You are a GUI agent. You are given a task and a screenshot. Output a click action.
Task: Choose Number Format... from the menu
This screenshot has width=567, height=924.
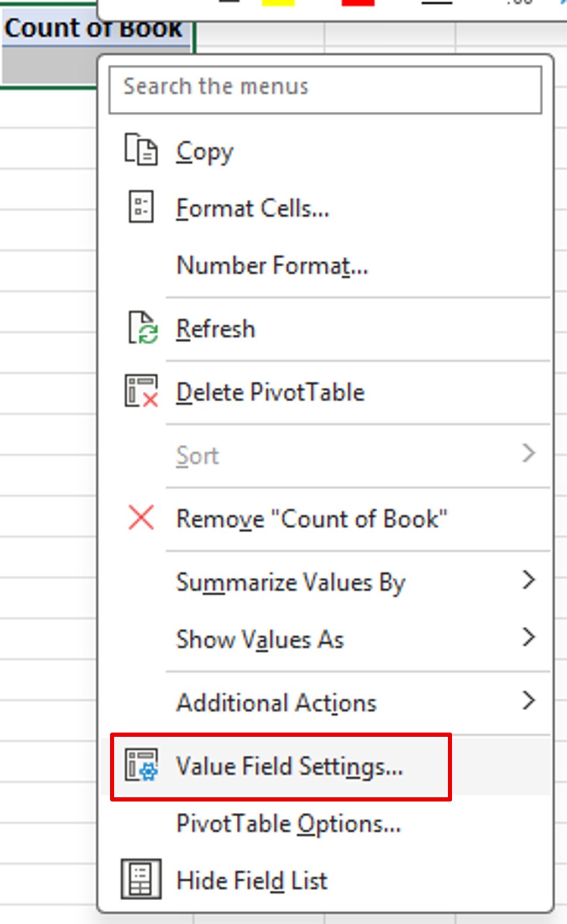tap(272, 265)
